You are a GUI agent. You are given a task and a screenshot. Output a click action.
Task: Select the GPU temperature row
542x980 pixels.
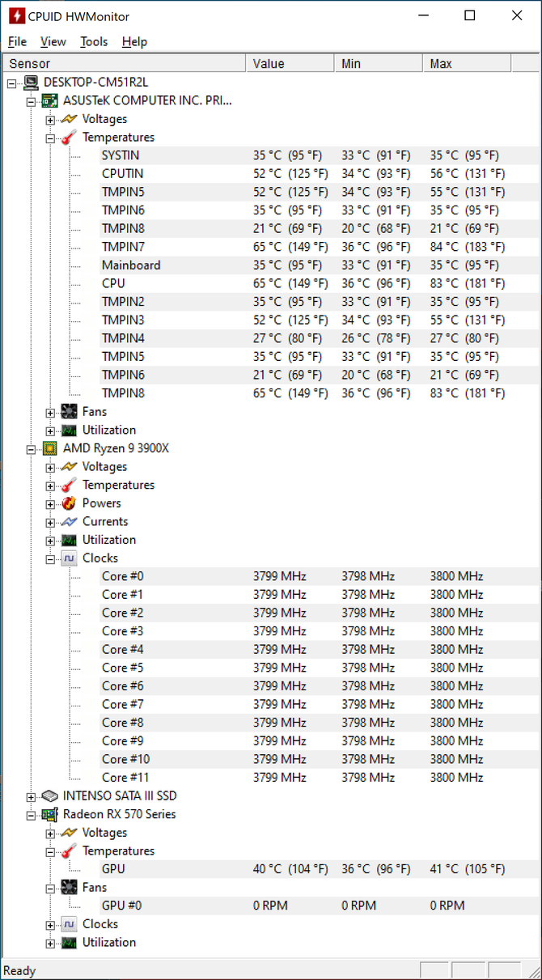click(x=319, y=869)
